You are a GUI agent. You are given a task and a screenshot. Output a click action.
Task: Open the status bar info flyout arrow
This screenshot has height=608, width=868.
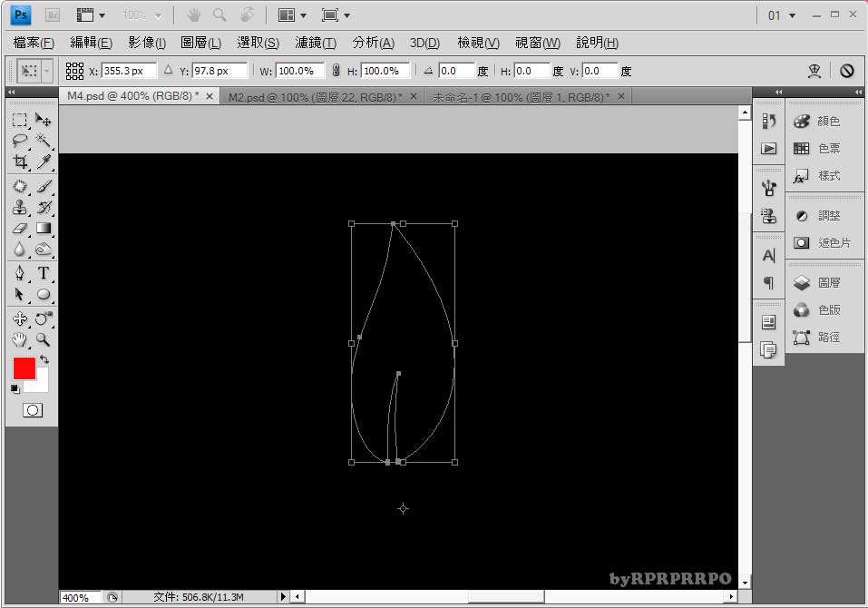click(283, 596)
